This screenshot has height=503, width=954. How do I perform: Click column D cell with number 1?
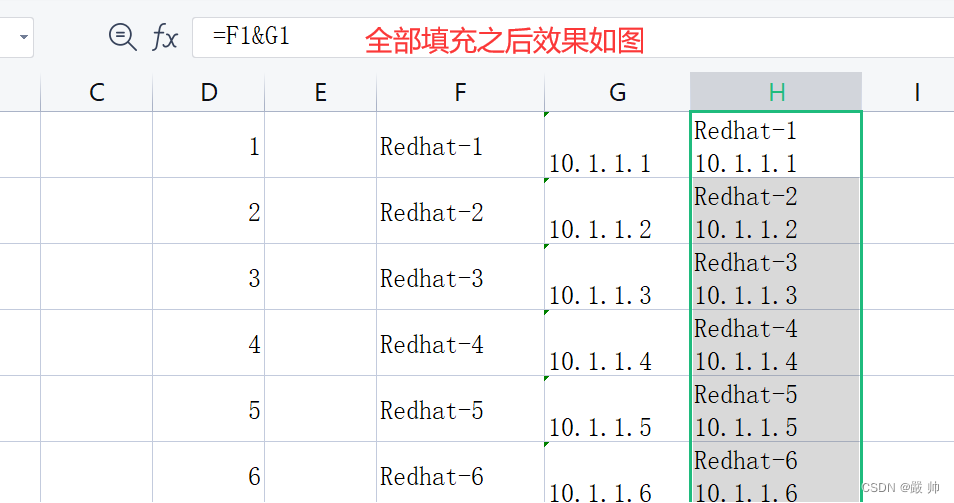209,145
